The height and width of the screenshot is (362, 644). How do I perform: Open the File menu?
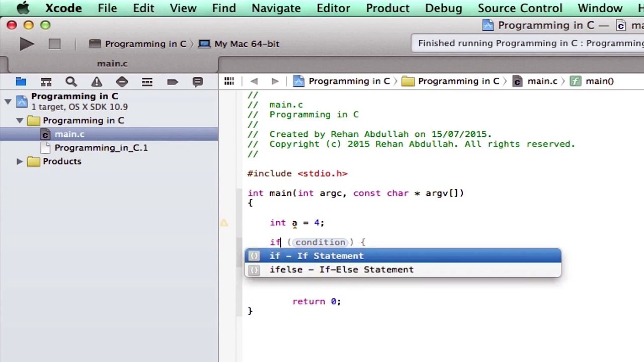tap(107, 8)
